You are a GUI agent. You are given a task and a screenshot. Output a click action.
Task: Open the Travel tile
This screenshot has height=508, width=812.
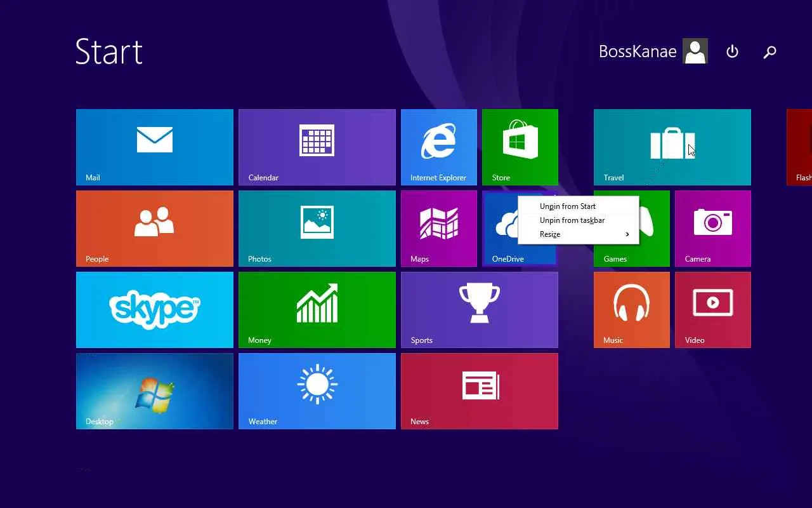[x=672, y=147]
